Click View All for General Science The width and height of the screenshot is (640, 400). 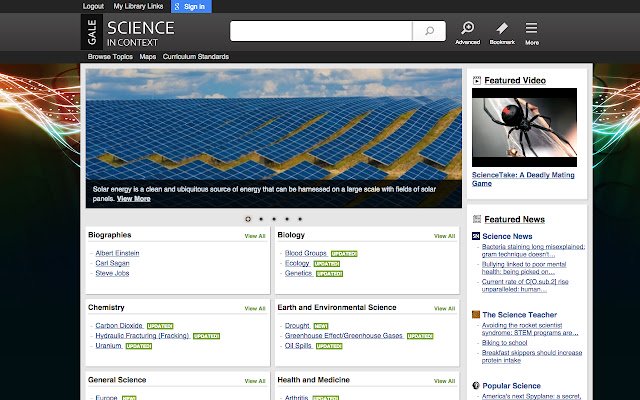255,381
